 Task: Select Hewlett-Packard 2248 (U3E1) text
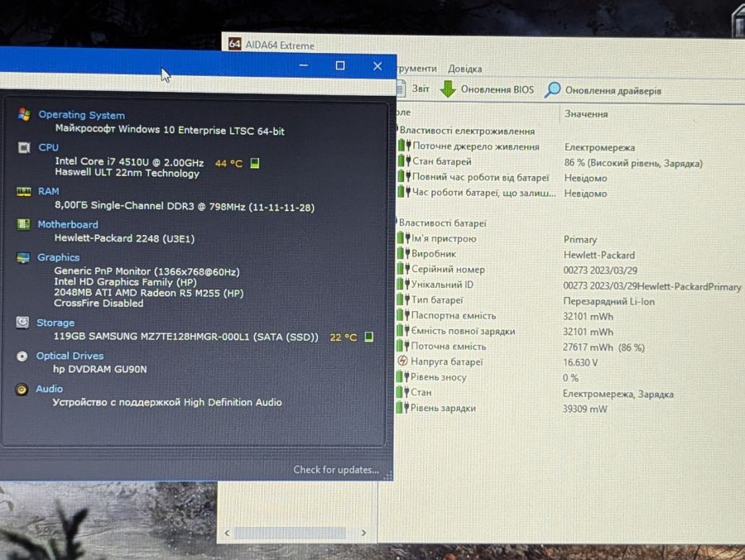(x=124, y=238)
